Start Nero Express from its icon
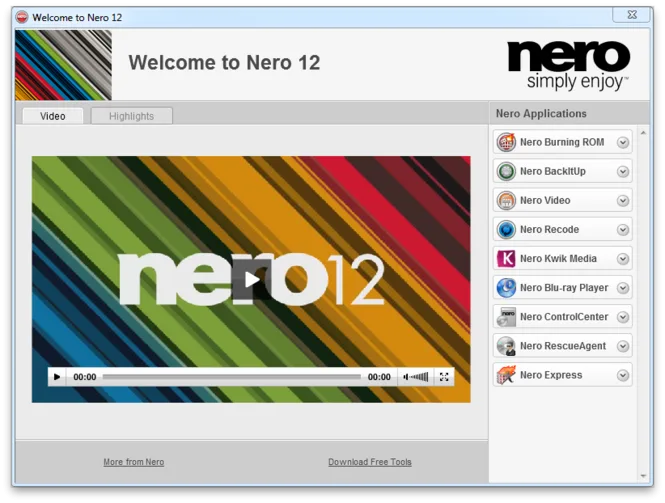665x503 pixels. coord(506,375)
